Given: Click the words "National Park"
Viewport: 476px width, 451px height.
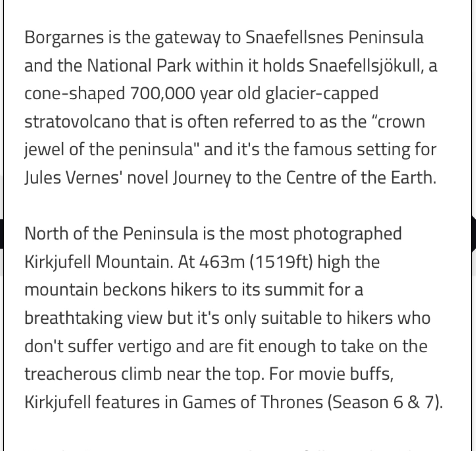Looking at the screenshot, I should click(139, 65).
